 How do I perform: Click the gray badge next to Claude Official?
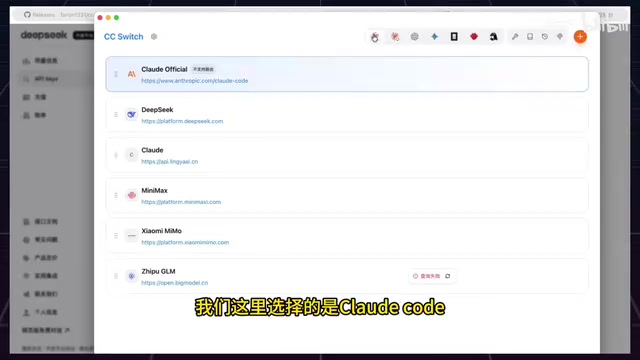[203, 69]
